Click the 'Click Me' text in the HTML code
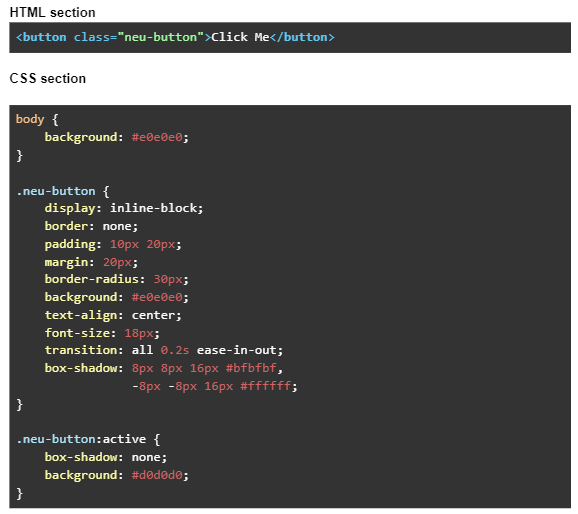Viewport: 578px width, 514px height. coord(240,37)
